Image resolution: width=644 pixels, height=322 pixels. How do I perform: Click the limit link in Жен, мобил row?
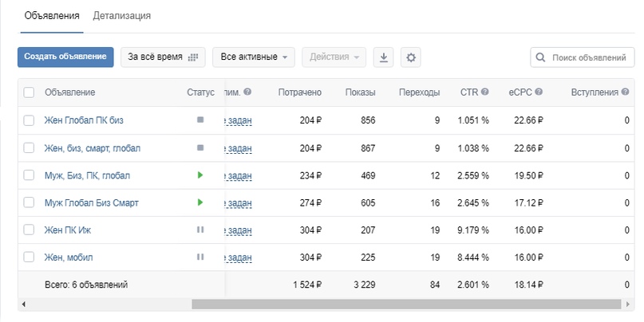coord(239,257)
